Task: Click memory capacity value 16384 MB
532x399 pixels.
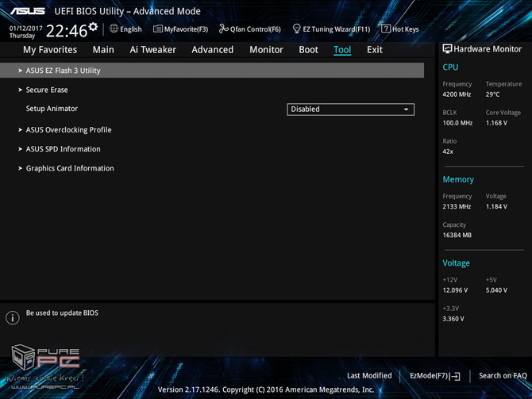Action: tap(457, 235)
